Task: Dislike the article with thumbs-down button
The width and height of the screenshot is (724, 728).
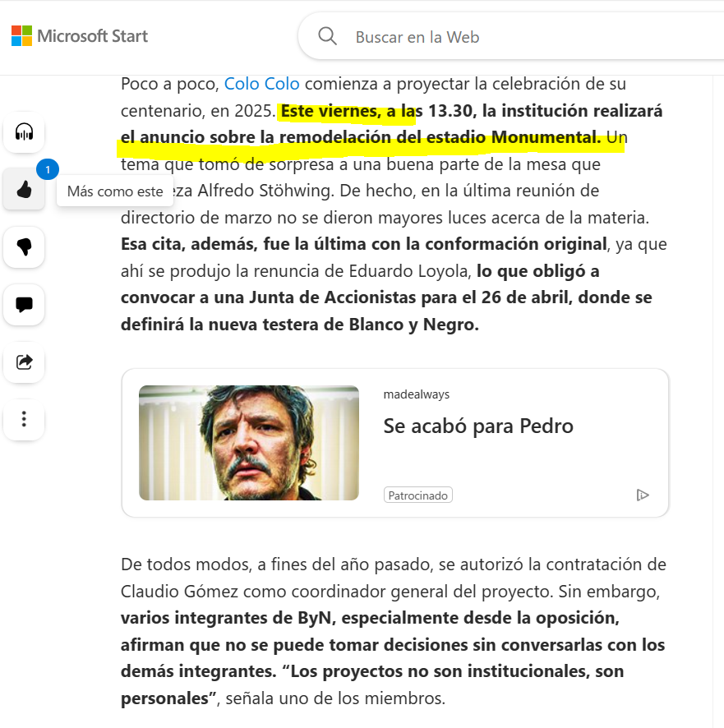Action: (24, 247)
